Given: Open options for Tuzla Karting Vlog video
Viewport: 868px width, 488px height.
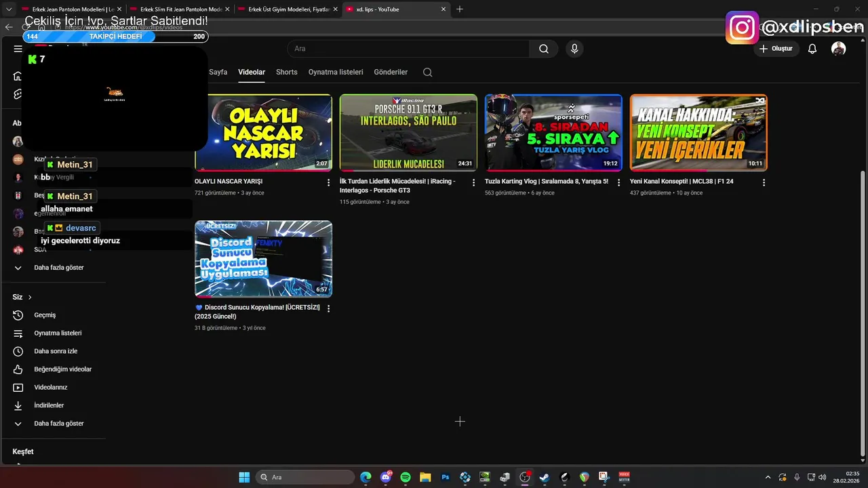Looking at the screenshot, I should point(618,182).
